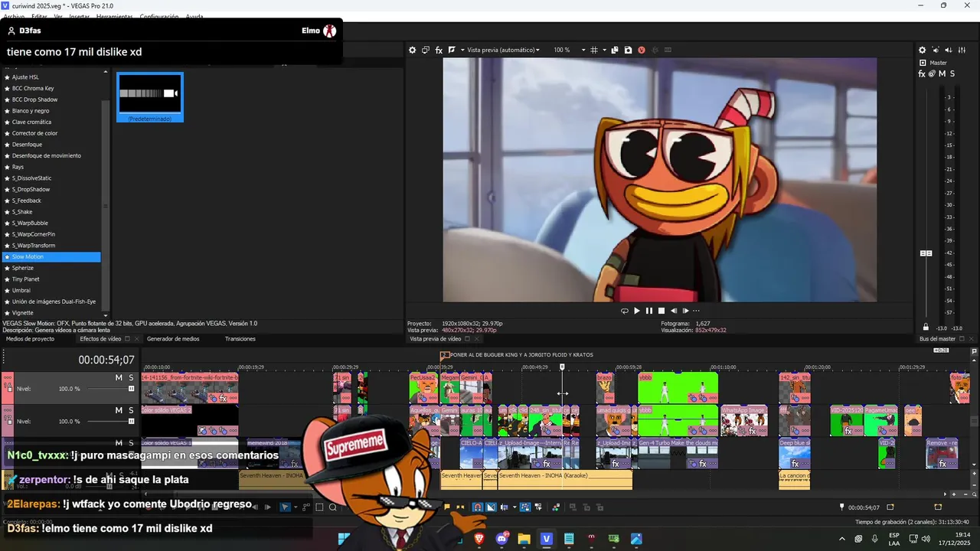Screen dimensions: 980x551
Task: Mute the Master bus
Action: [942, 73]
